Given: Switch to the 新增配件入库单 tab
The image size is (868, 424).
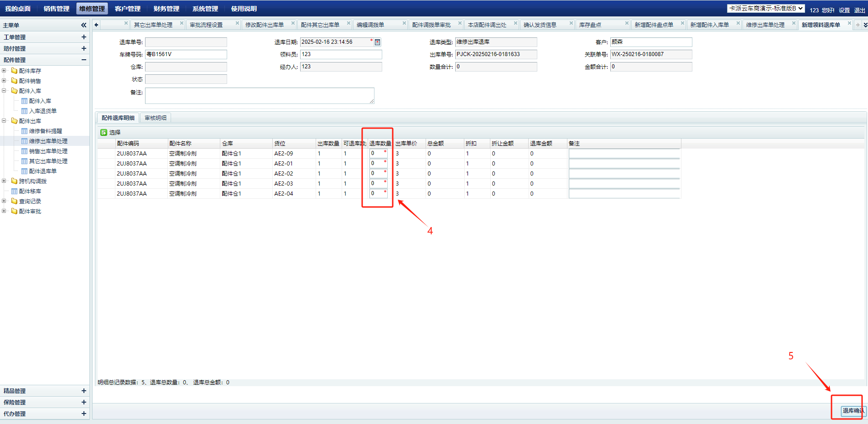Looking at the screenshot, I should (x=709, y=25).
